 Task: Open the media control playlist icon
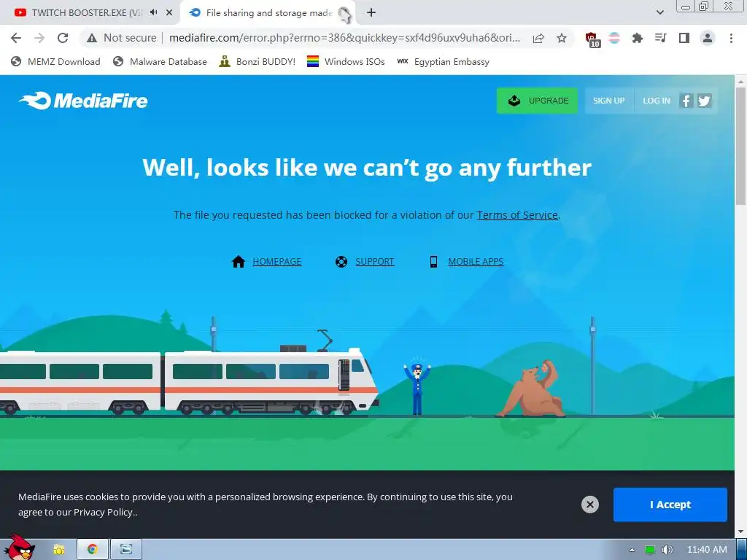point(661,38)
